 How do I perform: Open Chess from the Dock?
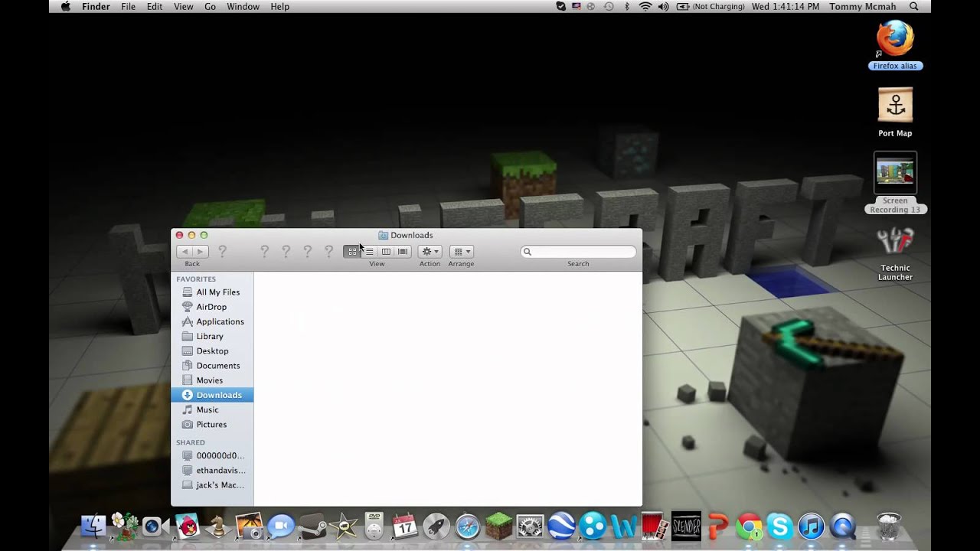pyautogui.click(x=217, y=527)
